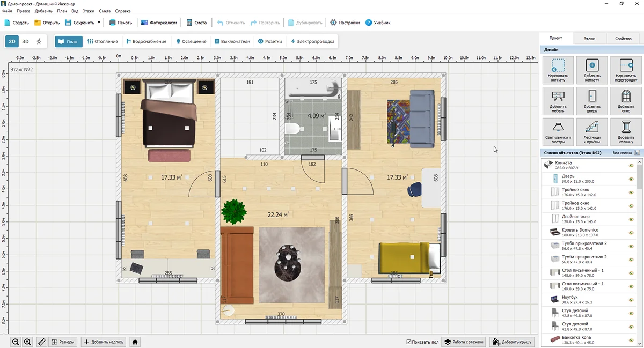Switch to the Свойства tab
Screen dimensions: 644x348
pyautogui.click(x=623, y=39)
